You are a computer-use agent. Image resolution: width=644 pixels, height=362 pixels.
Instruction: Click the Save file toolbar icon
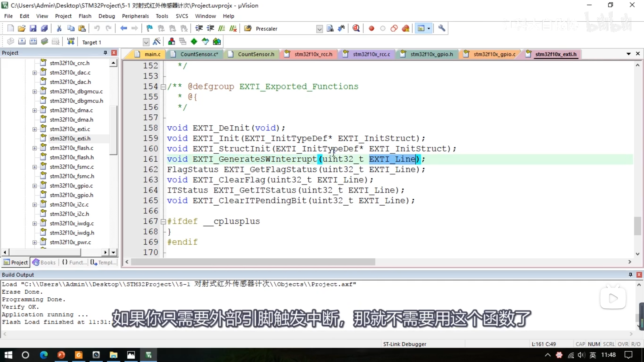33,28
